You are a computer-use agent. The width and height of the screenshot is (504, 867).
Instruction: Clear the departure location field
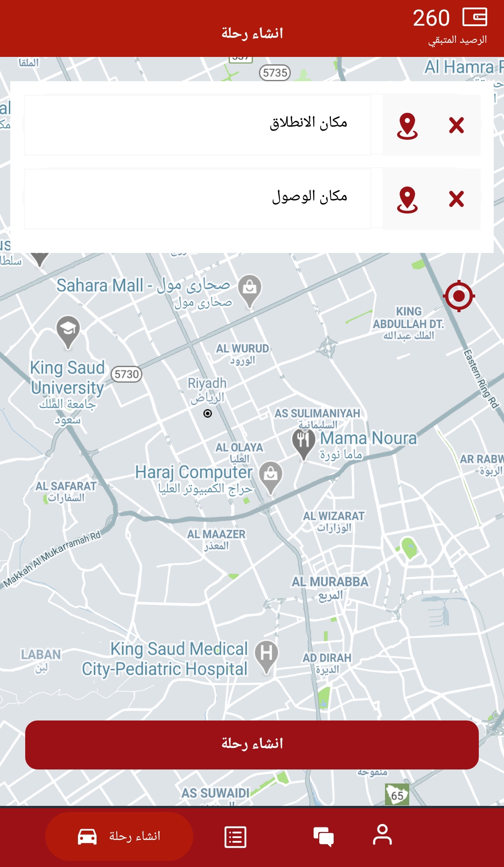(456, 125)
